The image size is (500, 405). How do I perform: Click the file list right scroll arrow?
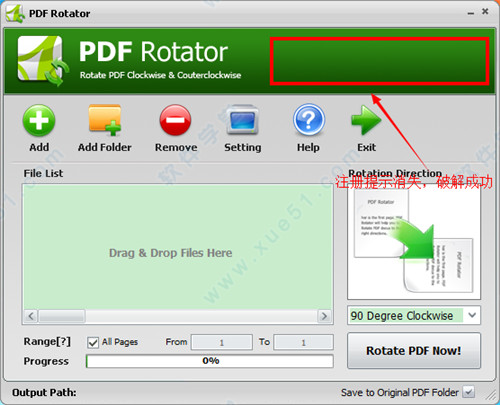point(324,316)
